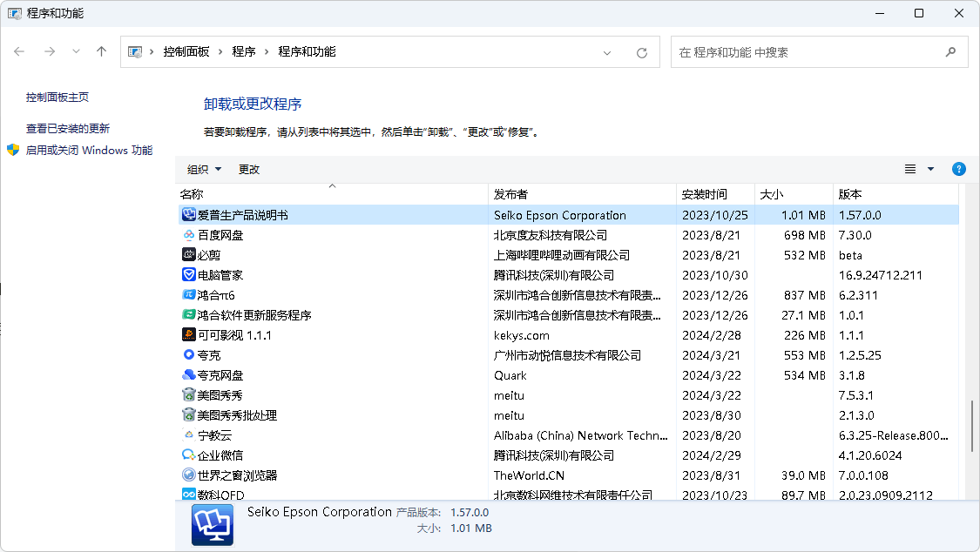Open 查看已安装的更新 link
The image size is (980, 552).
67,129
